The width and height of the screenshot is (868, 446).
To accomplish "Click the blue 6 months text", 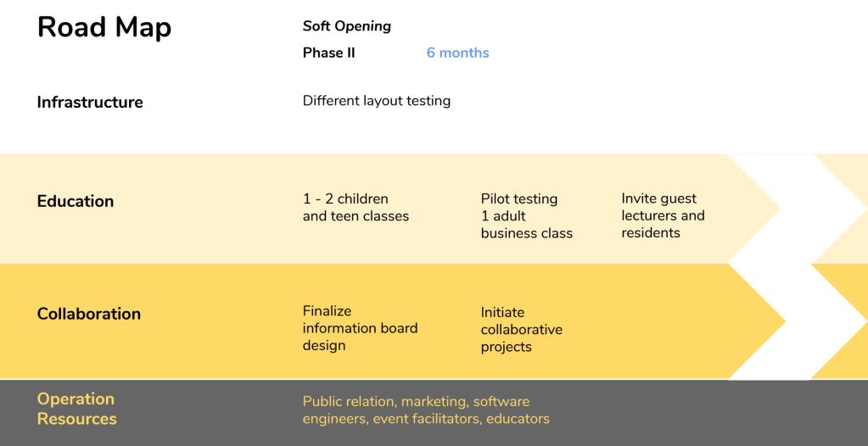I will click(x=457, y=53).
